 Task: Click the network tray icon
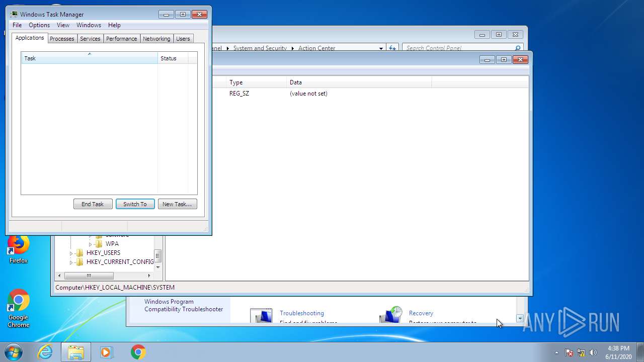click(x=581, y=352)
